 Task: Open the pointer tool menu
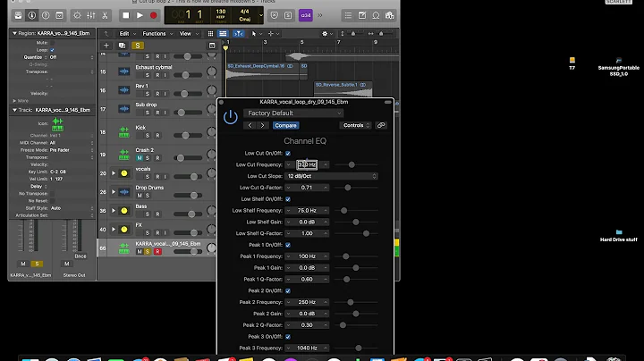pyautogui.click(x=257, y=34)
